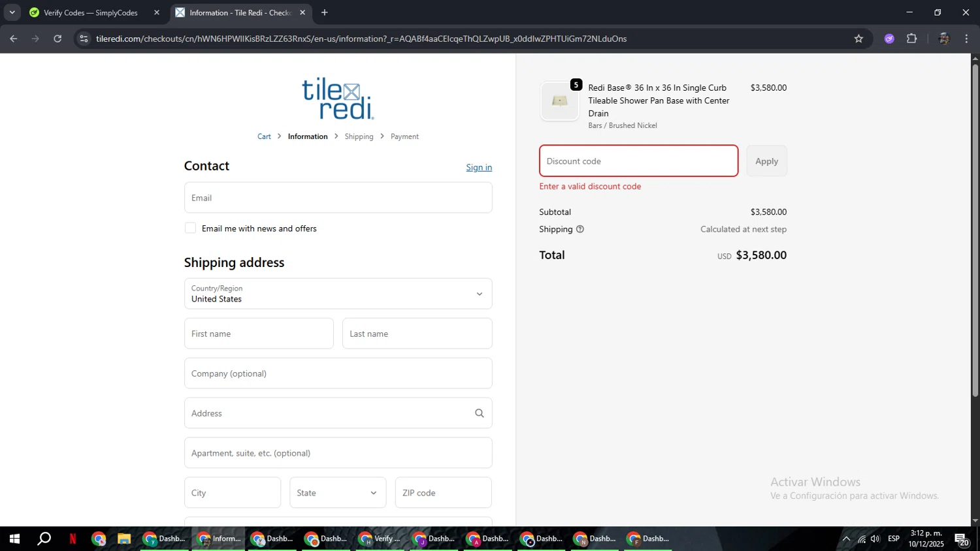980x551 pixels.
Task: Open the pinned Chrome icon in the taskbar
Action: click(99, 539)
